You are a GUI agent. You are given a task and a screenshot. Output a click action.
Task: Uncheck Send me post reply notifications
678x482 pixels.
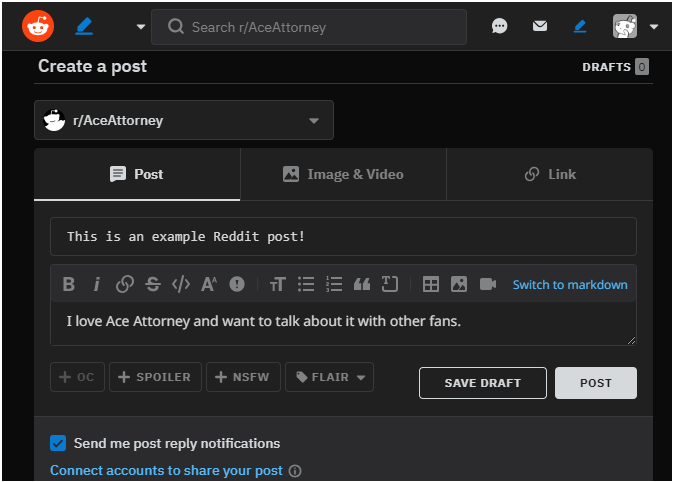pos(58,443)
